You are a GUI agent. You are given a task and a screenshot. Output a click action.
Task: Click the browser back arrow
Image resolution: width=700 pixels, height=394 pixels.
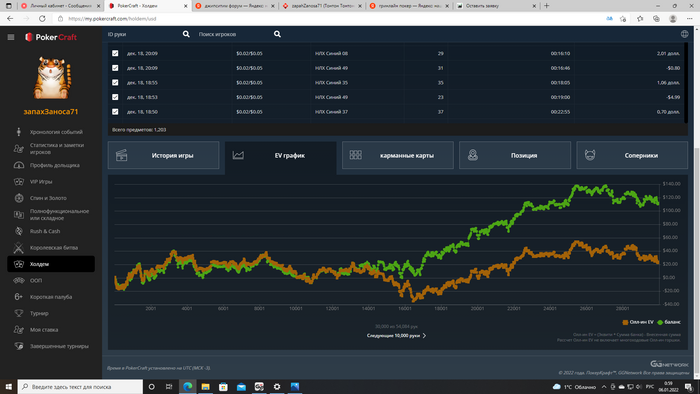pyautogui.click(x=10, y=19)
